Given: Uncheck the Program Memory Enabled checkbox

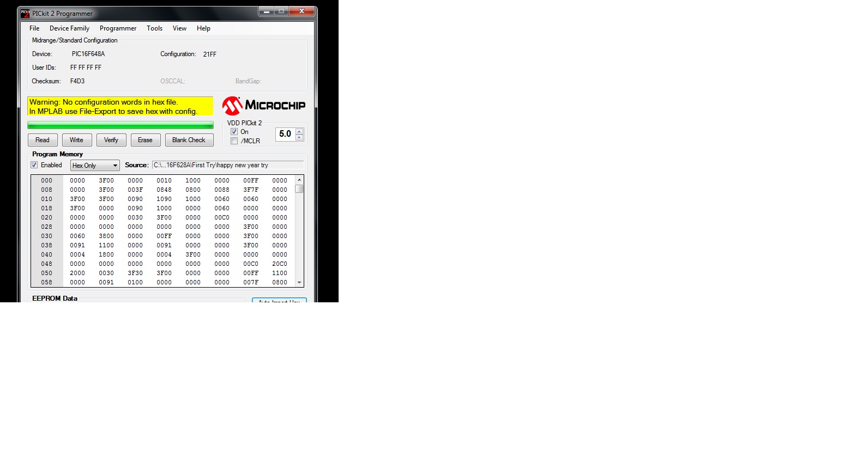Looking at the screenshot, I should (34, 165).
